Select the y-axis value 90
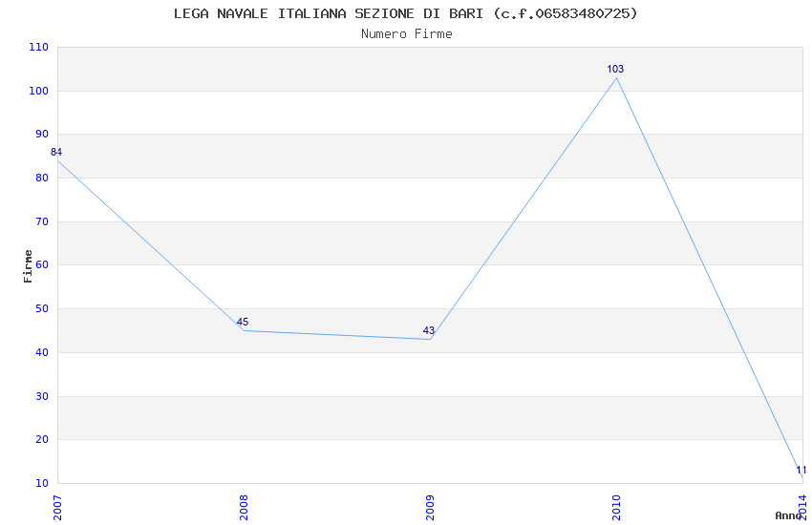Viewport: 812px width, 525px height. click(x=42, y=134)
